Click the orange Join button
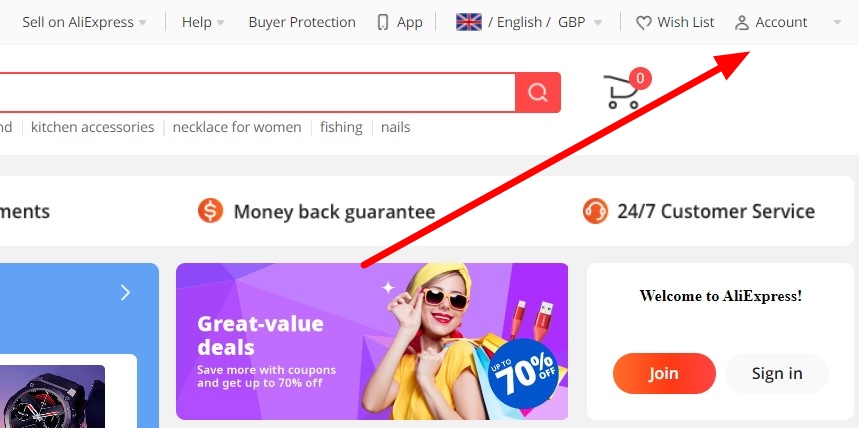 [664, 373]
